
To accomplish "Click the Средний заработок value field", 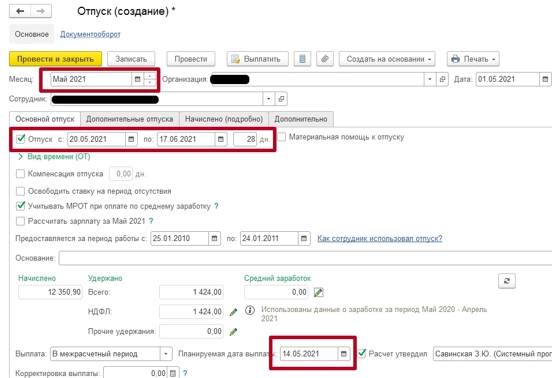I will (x=276, y=292).
